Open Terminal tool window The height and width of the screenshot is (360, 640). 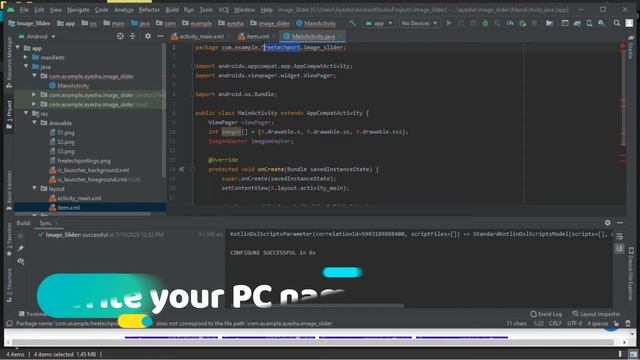33,314
